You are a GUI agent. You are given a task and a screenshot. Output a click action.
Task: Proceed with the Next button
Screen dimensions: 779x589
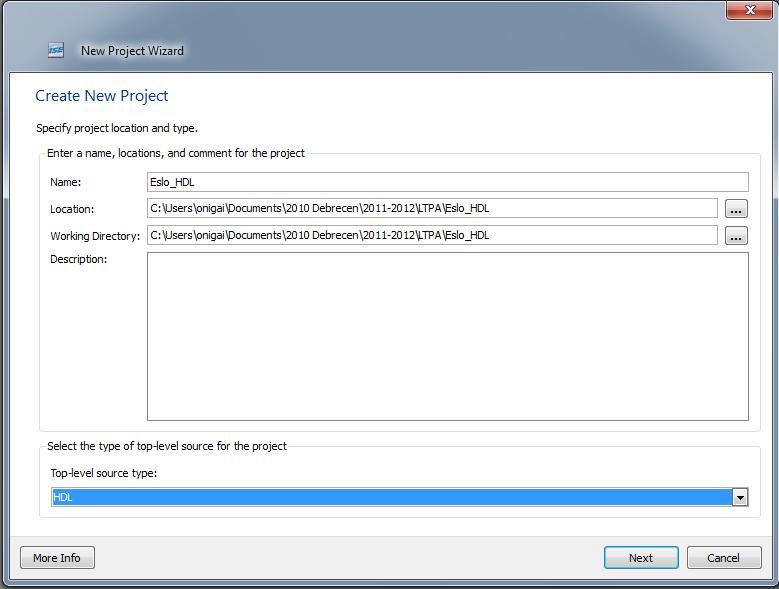(641, 558)
